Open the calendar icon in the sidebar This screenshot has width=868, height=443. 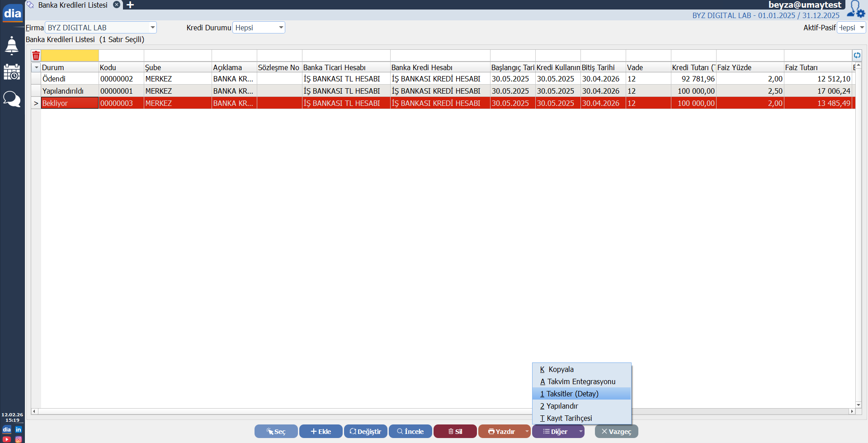12,72
